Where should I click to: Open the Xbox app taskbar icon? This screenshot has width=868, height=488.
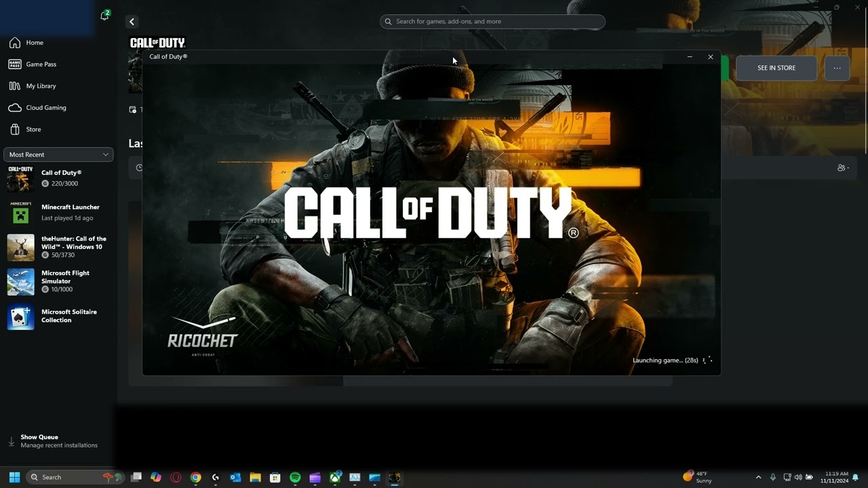click(335, 477)
